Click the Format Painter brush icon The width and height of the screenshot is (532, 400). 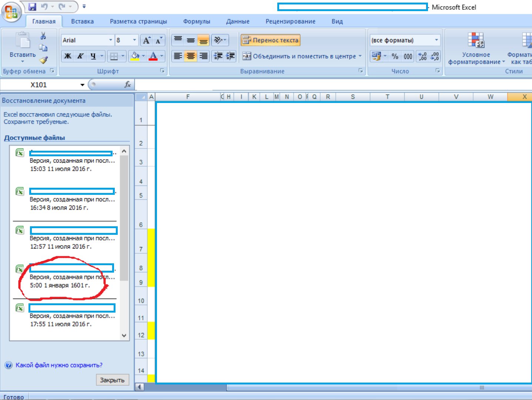(x=44, y=60)
